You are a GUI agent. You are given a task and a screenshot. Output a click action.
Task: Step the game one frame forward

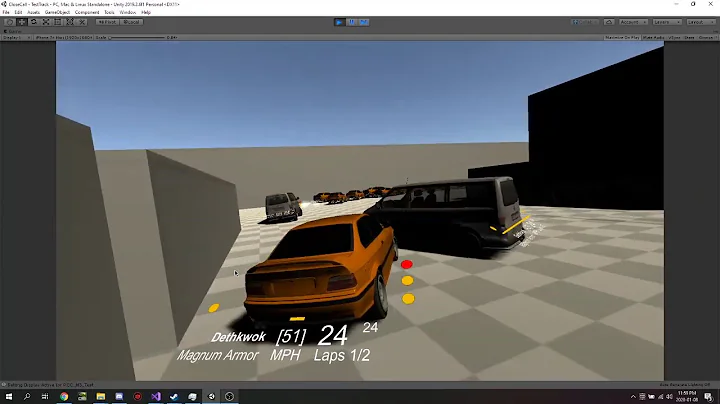(363, 22)
